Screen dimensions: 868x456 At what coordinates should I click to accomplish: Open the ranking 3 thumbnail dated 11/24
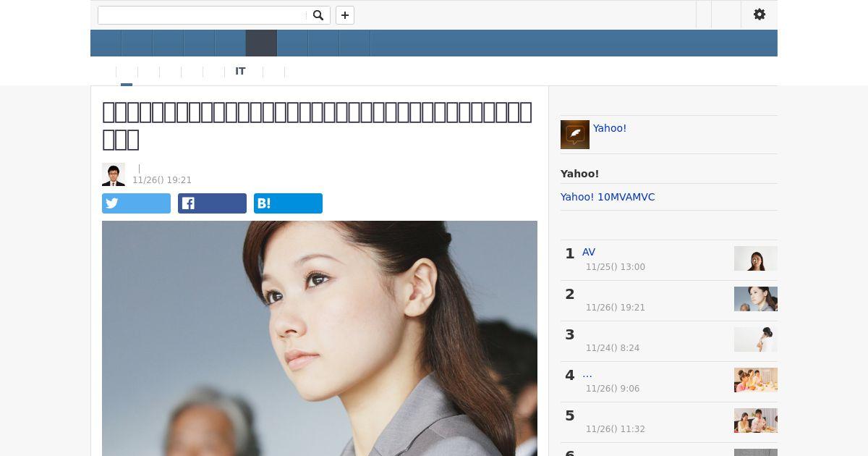pos(756,339)
